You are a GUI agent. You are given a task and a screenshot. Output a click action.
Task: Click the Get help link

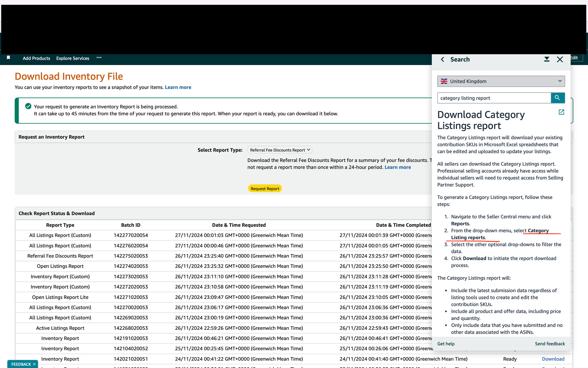[446, 344]
